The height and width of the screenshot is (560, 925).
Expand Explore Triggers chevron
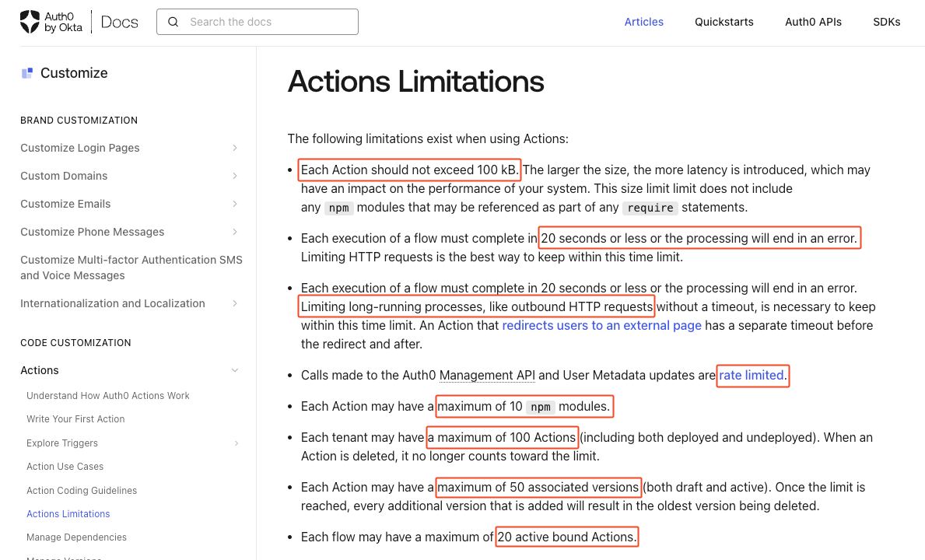[236, 443]
